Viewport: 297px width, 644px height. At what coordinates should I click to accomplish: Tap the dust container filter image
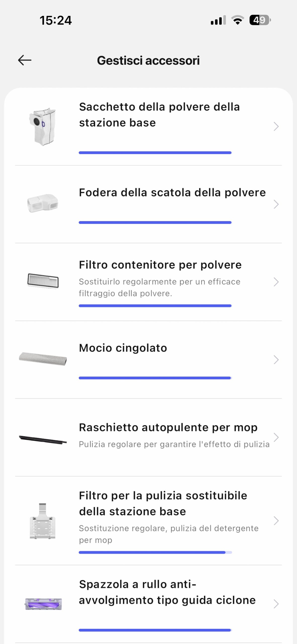pyautogui.click(x=43, y=281)
